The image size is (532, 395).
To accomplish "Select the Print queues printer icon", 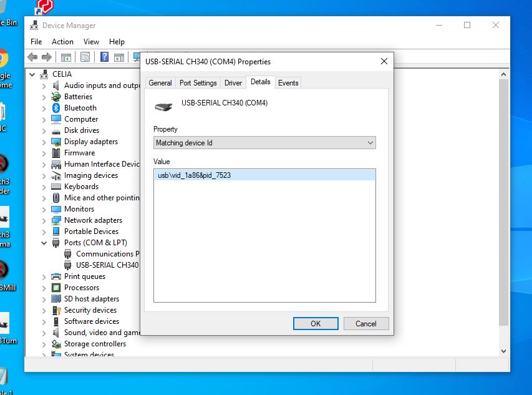I will [x=56, y=276].
